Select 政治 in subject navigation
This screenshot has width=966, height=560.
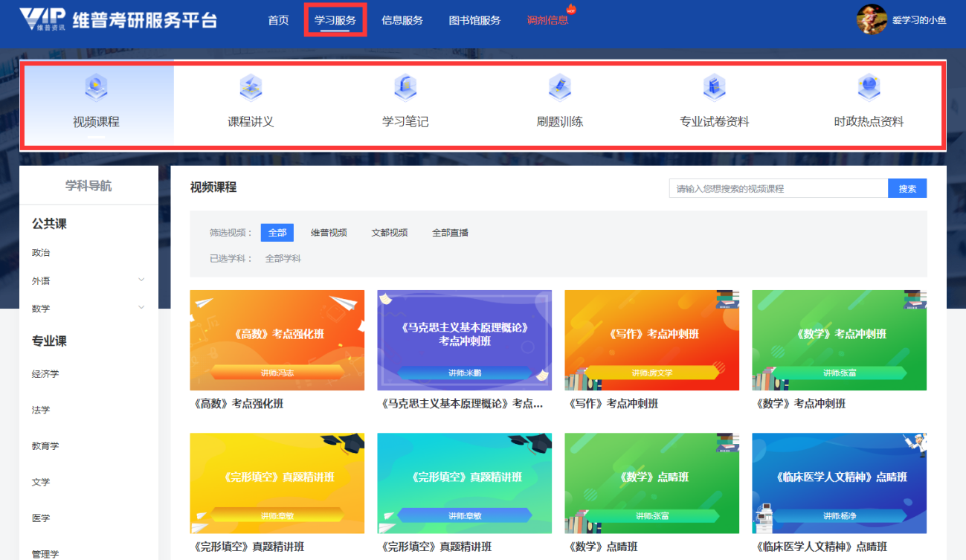click(x=41, y=253)
